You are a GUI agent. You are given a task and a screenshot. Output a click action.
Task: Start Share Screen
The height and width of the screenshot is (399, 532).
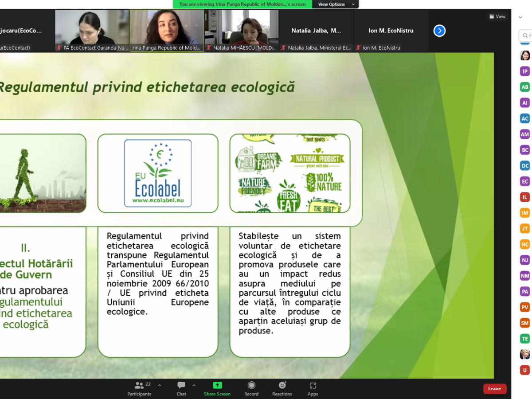click(217, 388)
